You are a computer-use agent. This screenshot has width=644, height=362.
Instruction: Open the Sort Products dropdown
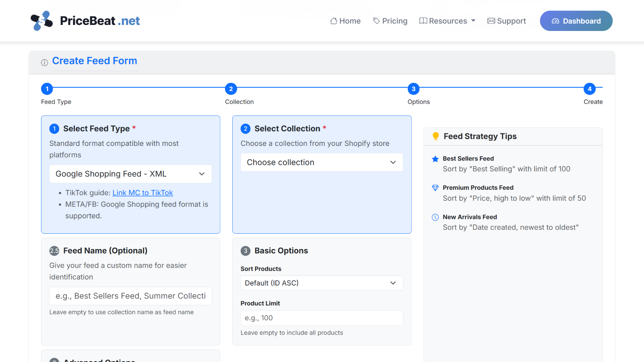pos(321,283)
